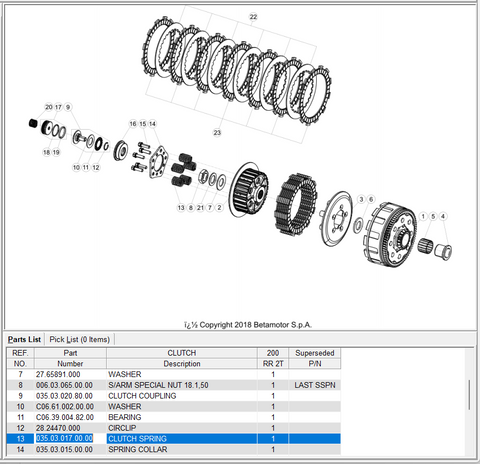
Task: Click callout number 12 in the diagram
Action: coord(96,167)
